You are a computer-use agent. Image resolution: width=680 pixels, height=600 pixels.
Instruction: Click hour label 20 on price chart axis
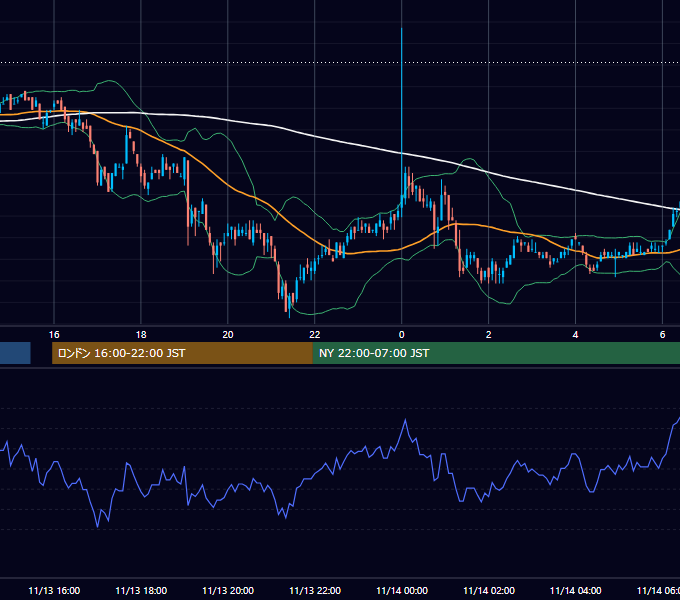click(228, 335)
